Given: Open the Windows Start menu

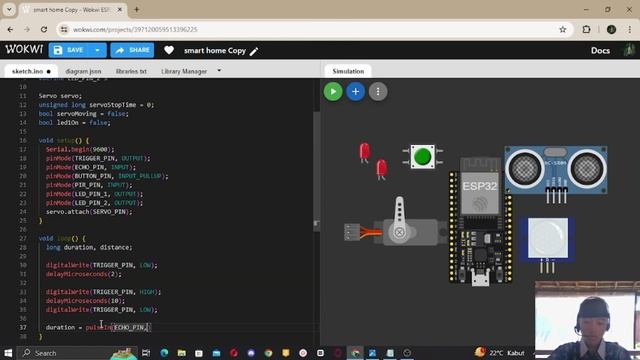Looking at the screenshot, I should [x=8, y=353].
